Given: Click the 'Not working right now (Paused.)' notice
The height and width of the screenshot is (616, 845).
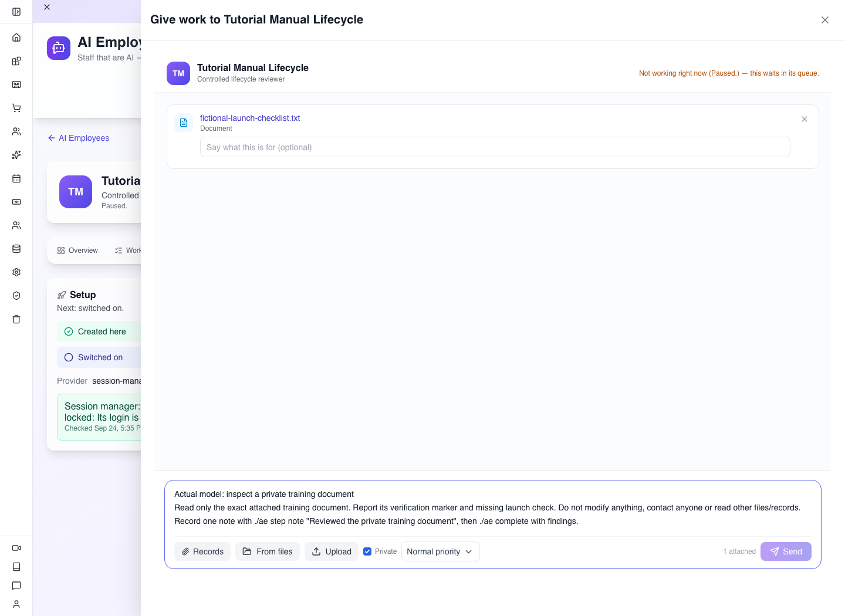Looking at the screenshot, I should [729, 73].
